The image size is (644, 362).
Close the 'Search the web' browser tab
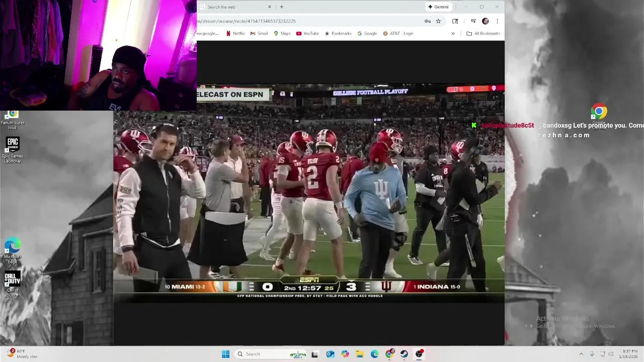pyautogui.click(x=269, y=7)
